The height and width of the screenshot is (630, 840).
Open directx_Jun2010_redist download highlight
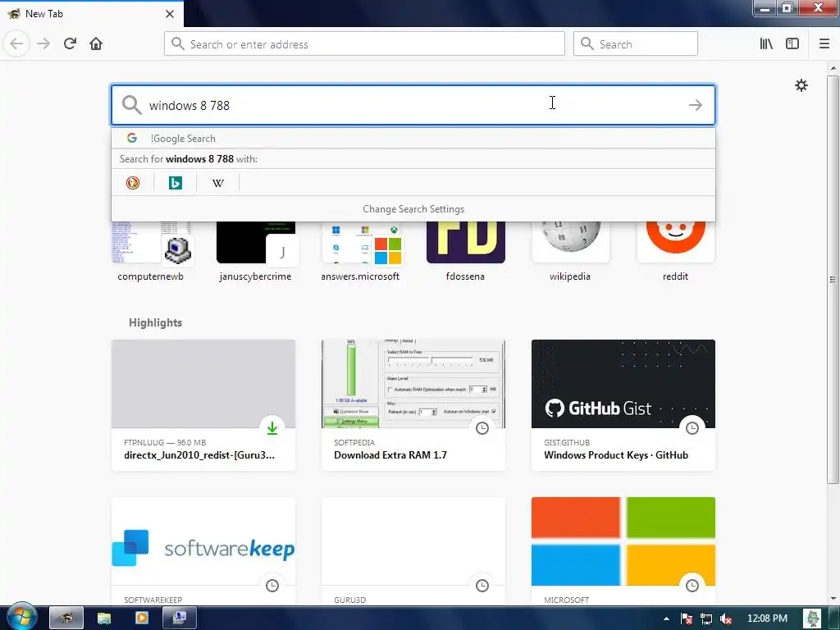(203, 405)
